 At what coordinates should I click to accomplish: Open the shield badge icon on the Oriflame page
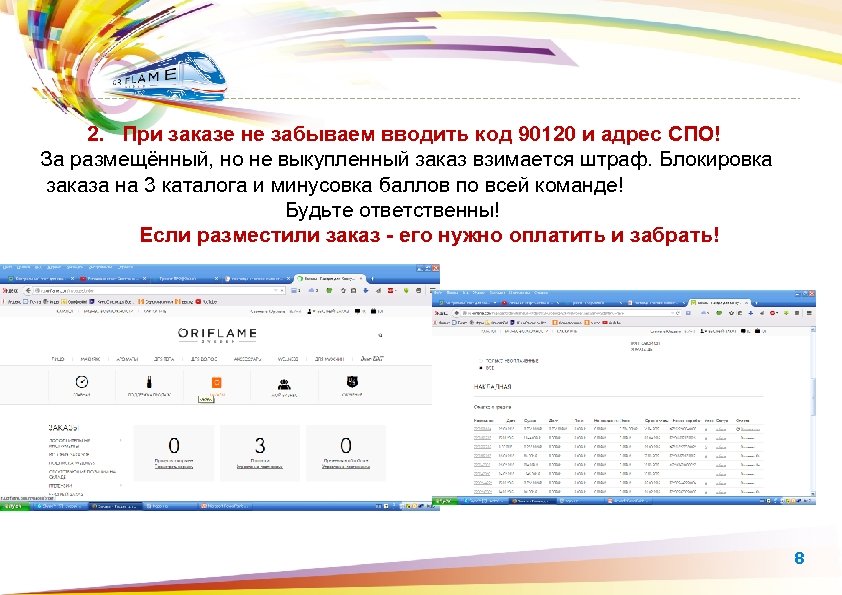point(352,381)
